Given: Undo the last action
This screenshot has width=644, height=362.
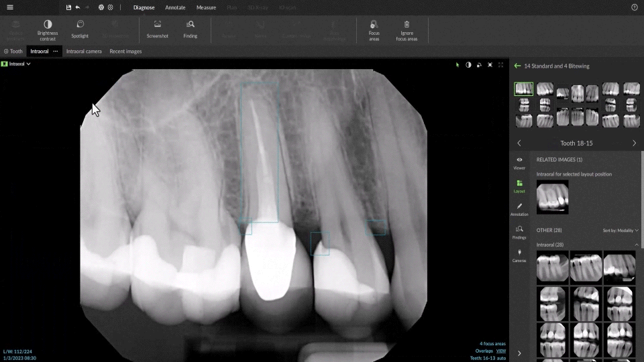Looking at the screenshot, I should (78, 7).
